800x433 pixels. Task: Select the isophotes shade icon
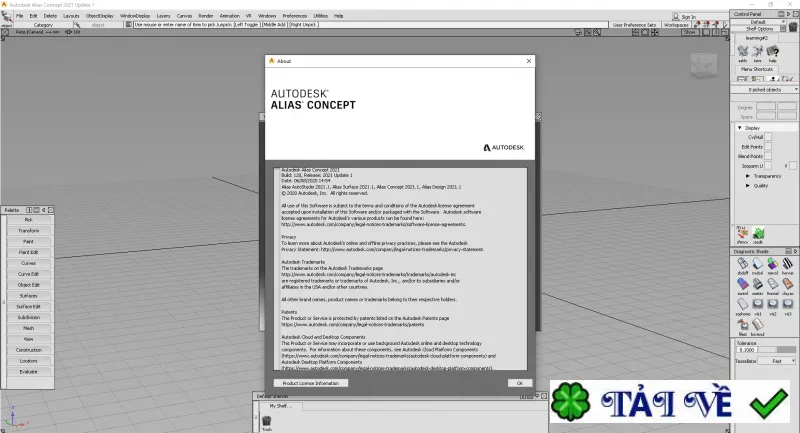[x=758, y=284]
